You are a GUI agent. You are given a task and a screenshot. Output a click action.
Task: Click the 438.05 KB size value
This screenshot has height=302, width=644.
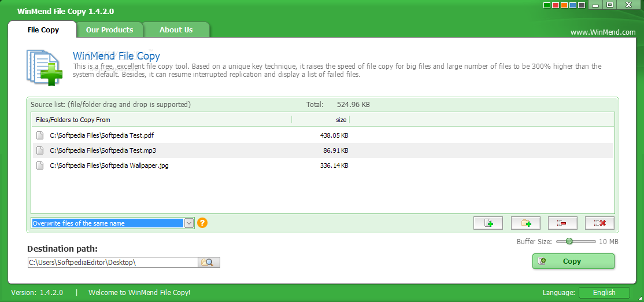(x=334, y=135)
